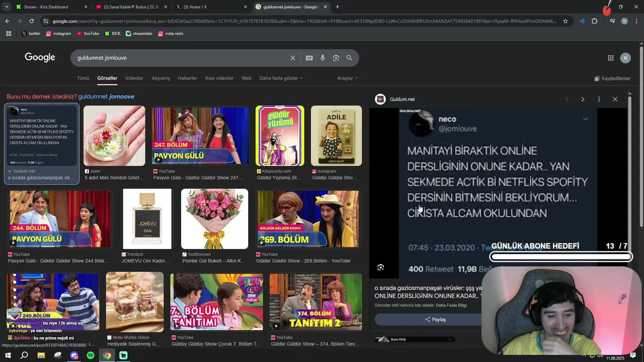Open the ADILE Instagram thumbnail
The width and height of the screenshot is (644, 362).
[336, 136]
